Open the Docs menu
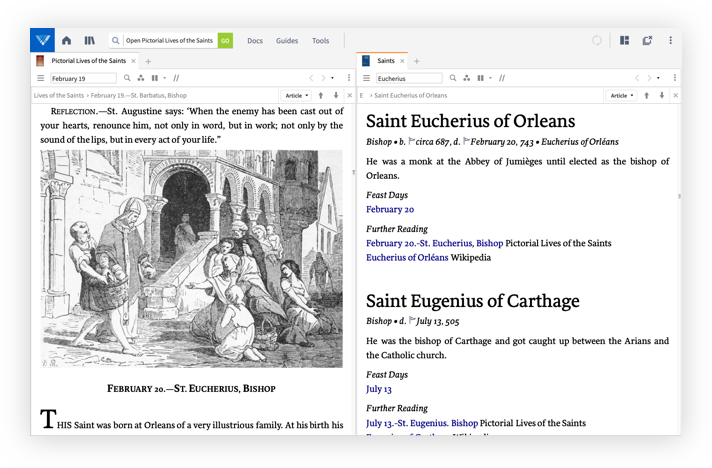The width and height of the screenshot is (712, 468). 255,41
